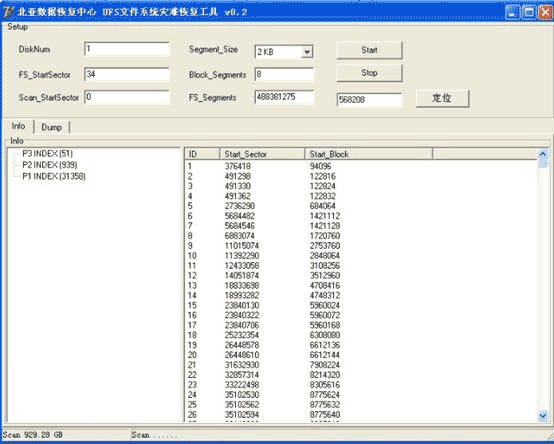This screenshot has height=444, width=554.
Task: Click the 定位 locate button
Action: tap(442, 98)
